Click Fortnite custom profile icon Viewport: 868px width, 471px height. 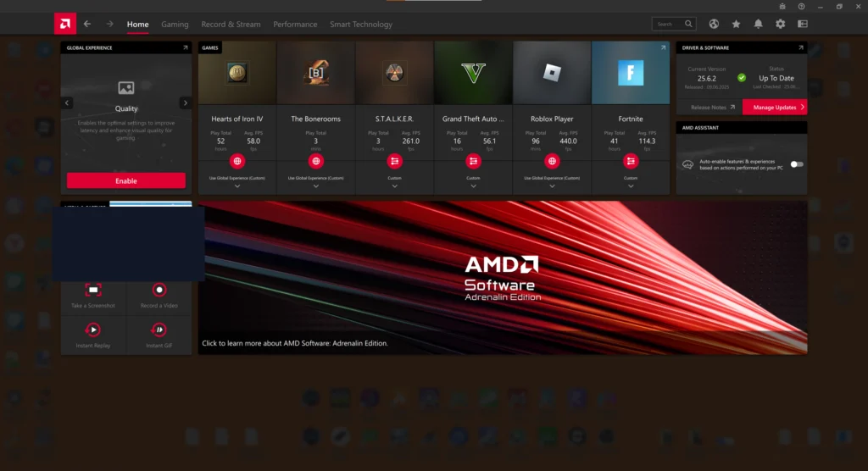pos(631,161)
